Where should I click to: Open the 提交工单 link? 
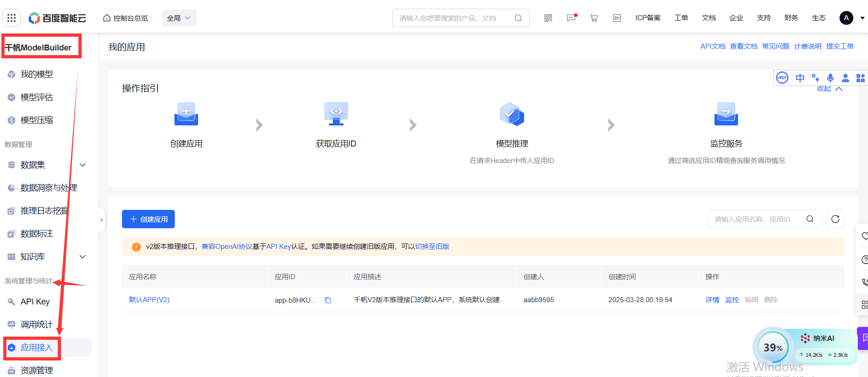(840, 46)
